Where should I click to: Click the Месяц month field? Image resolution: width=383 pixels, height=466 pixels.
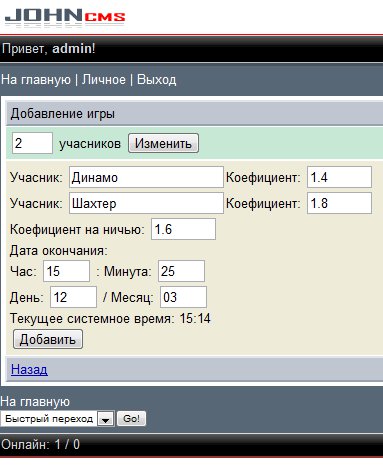click(x=183, y=297)
